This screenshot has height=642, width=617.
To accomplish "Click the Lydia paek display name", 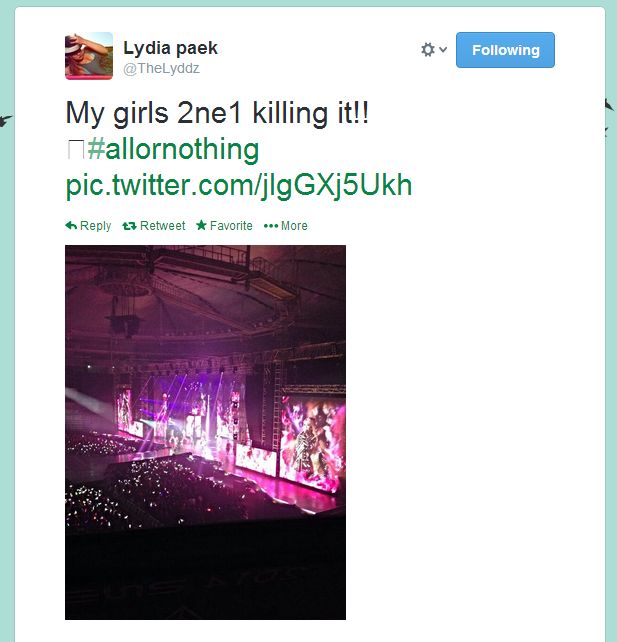I will [x=170, y=48].
